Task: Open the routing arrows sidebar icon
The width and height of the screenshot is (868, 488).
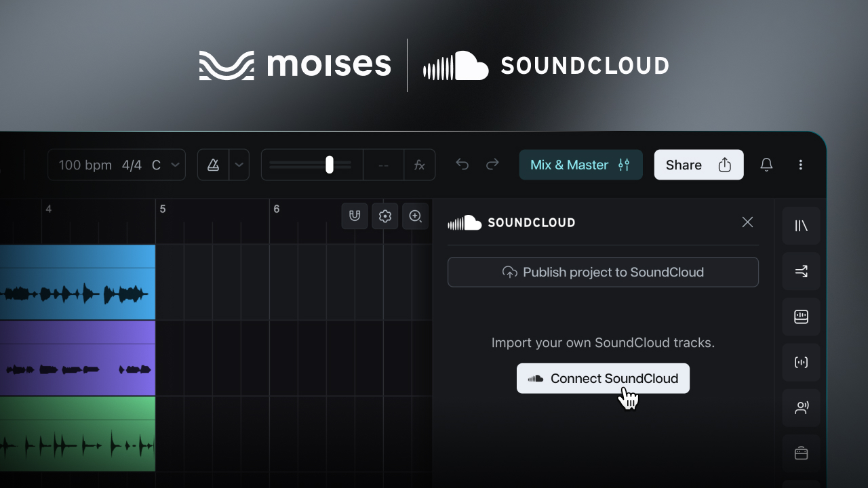Action: click(x=801, y=271)
